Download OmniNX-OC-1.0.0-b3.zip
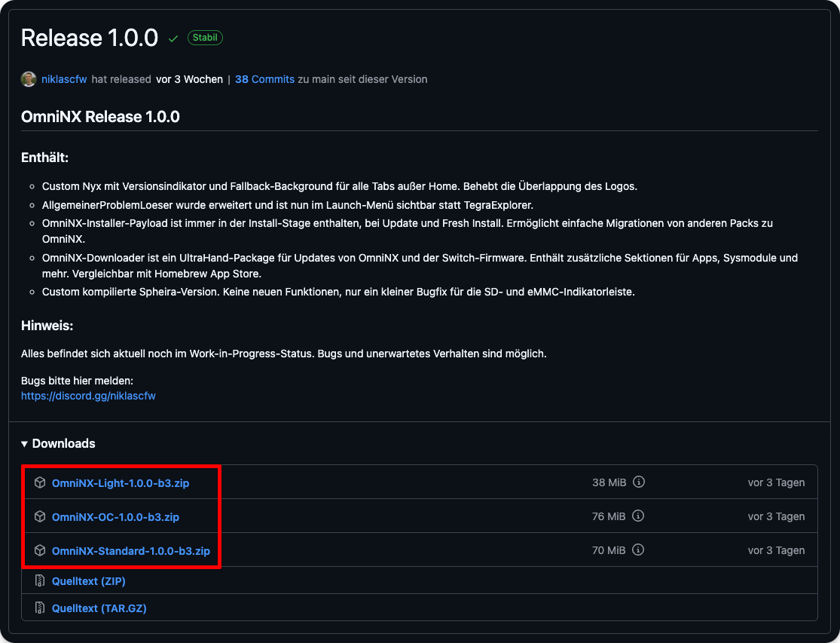This screenshot has width=840, height=643. pos(115,517)
